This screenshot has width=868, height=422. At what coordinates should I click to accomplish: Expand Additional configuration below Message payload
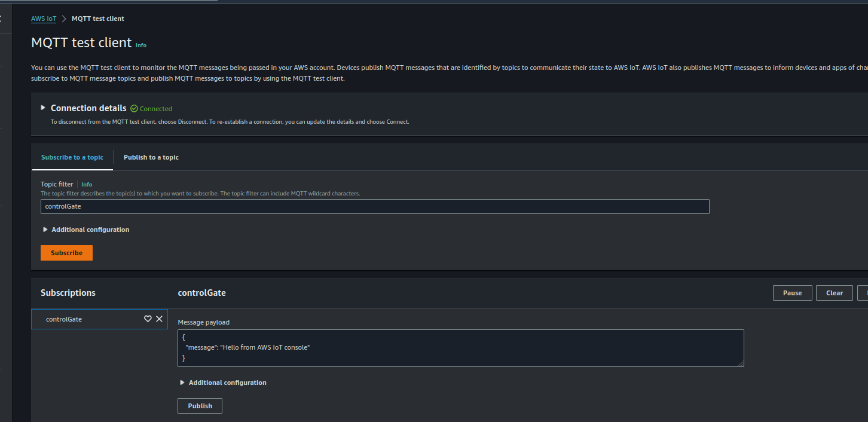[182, 383]
